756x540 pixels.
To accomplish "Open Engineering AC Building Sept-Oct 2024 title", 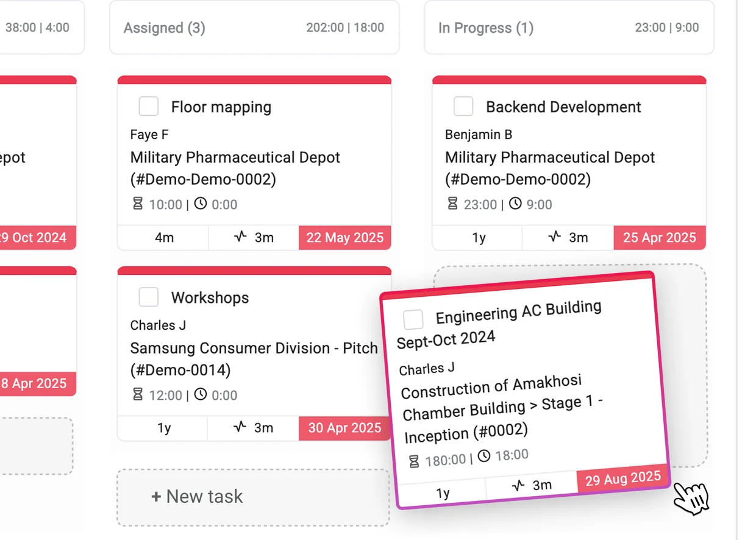I will [500, 324].
